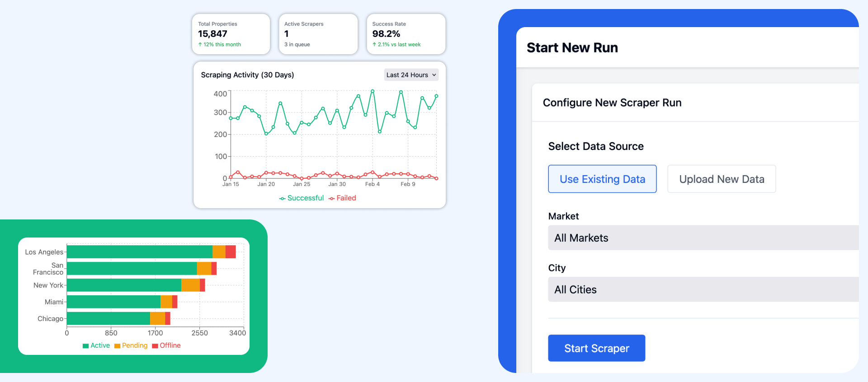Click the green up arrow beside 2.1% vs last week
This screenshot has height=382, width=868.
click(x=374, y=45)
